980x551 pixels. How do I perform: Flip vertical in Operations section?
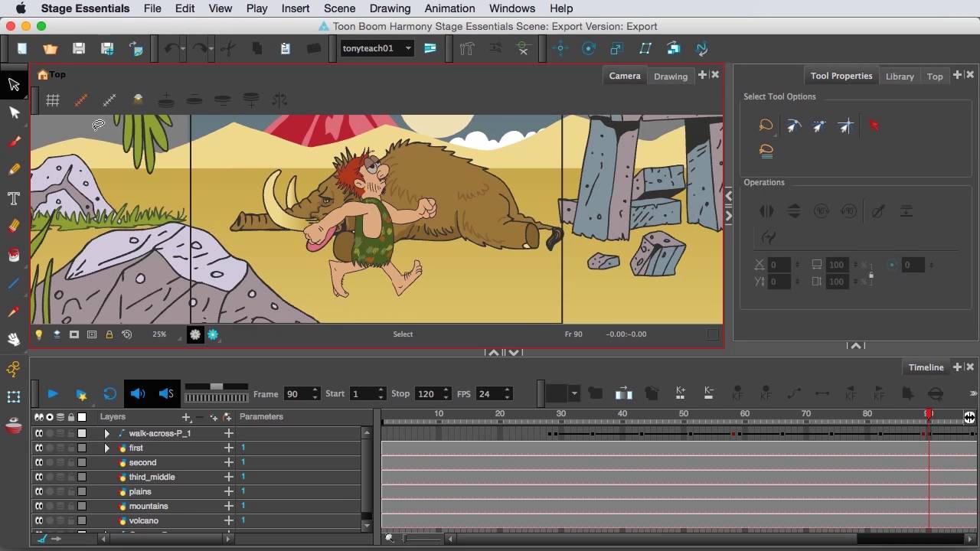(794, 211)
